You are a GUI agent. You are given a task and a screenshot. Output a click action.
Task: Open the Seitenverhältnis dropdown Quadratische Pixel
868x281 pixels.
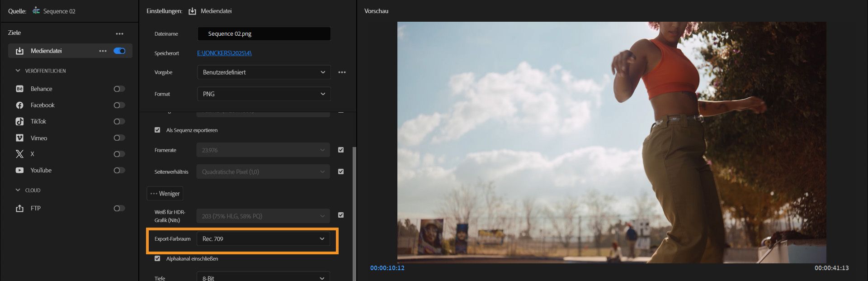coord(263,172)
